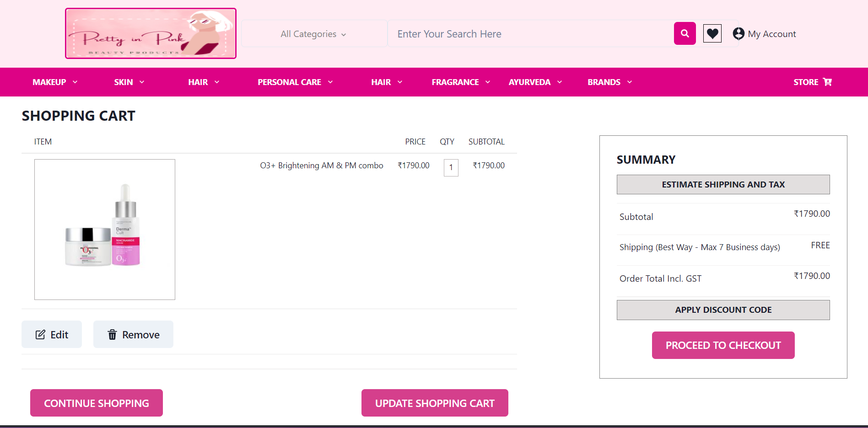Expand the MAKEUP menu chevron
The height and width of the screenshot is (428, 868).
75,82
